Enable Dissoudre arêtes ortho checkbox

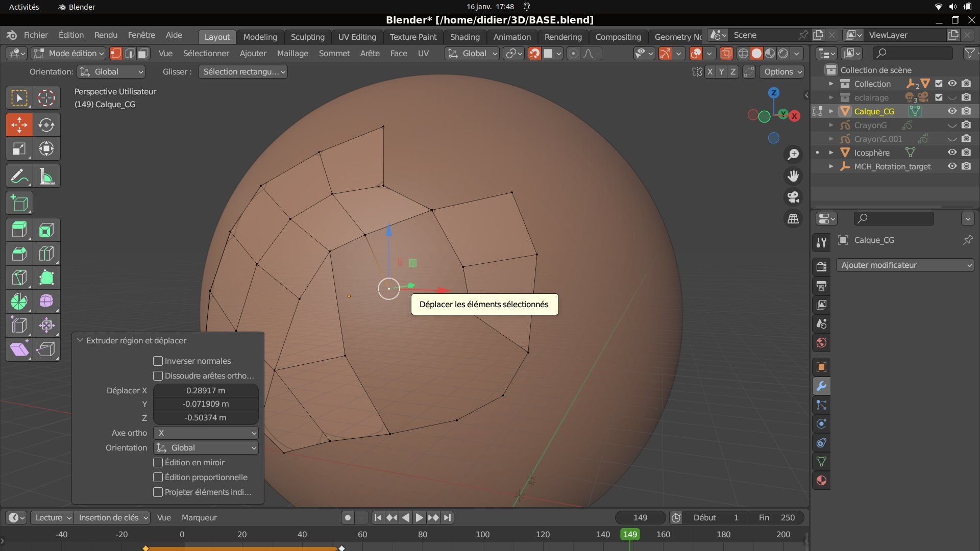pyautogui.click(x=158, y=375)
